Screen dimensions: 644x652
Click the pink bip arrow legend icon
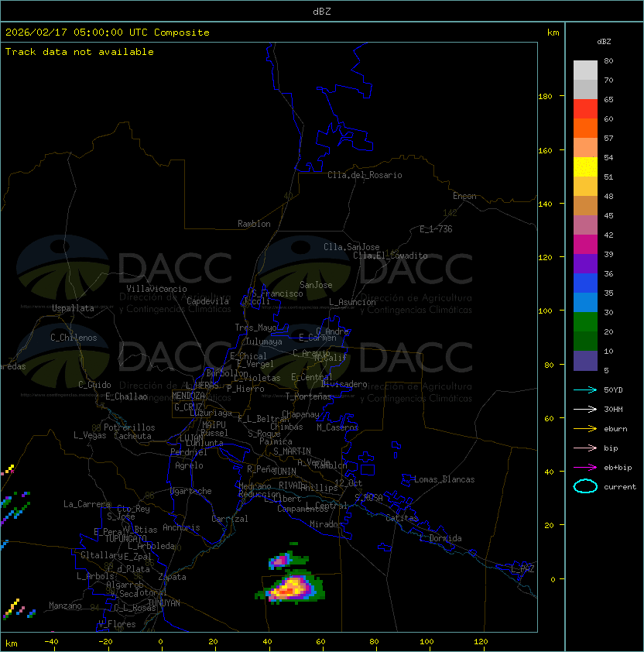(x=585, y=448)
